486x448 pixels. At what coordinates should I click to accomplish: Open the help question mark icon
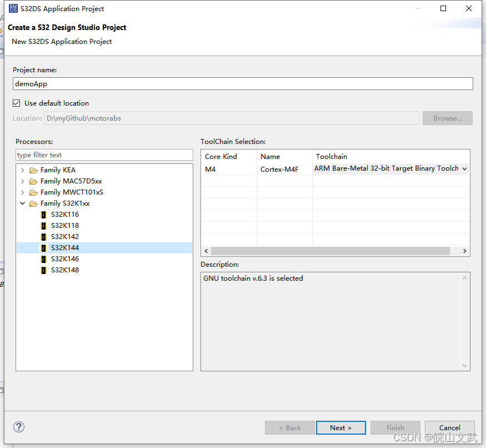pos(19,427)
